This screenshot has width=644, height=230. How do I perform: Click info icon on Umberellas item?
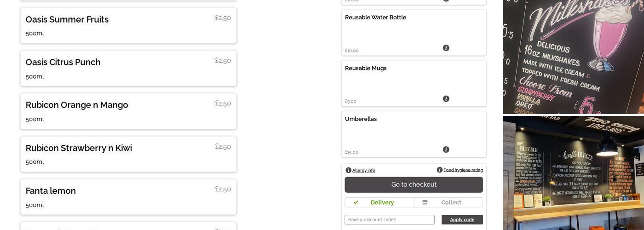click(x=446, y=149)
